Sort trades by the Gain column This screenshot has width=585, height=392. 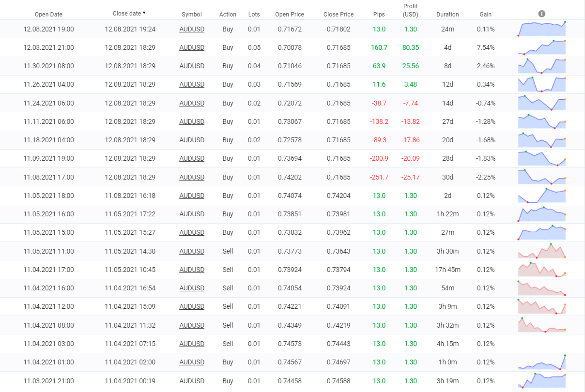tap(485, 14)
